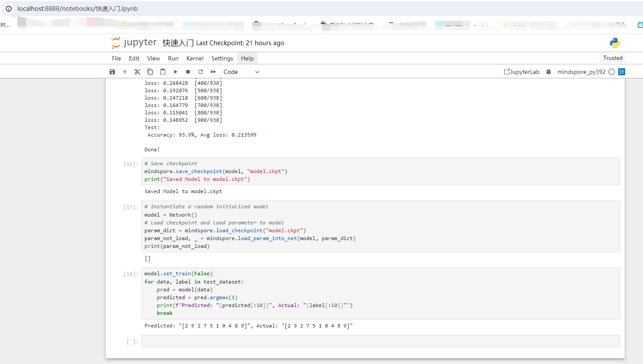643x364 pixels.
Task: Expand the Kernel menu
Action: (195, 58)
